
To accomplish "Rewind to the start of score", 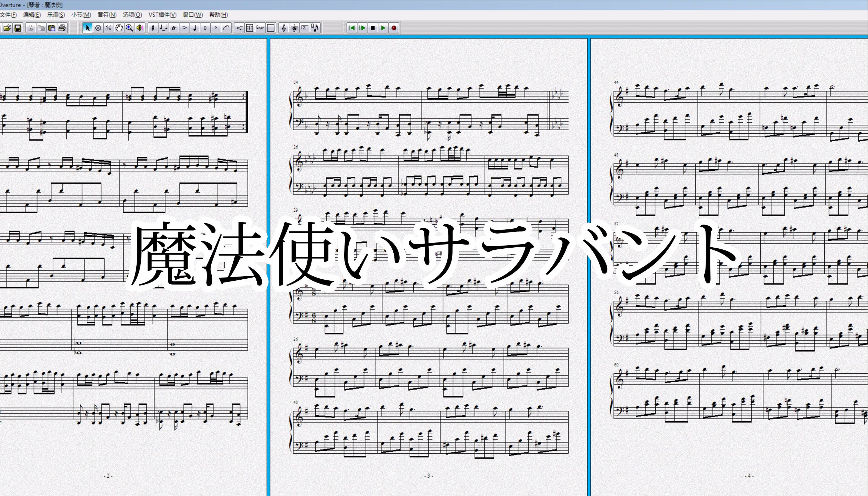I will tap(351, 28).
